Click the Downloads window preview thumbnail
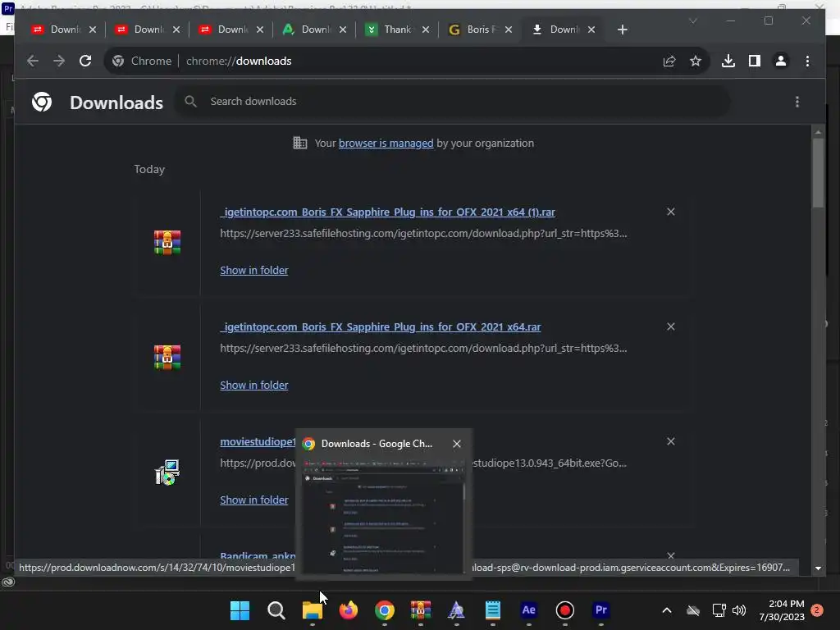 pos(384,517)
